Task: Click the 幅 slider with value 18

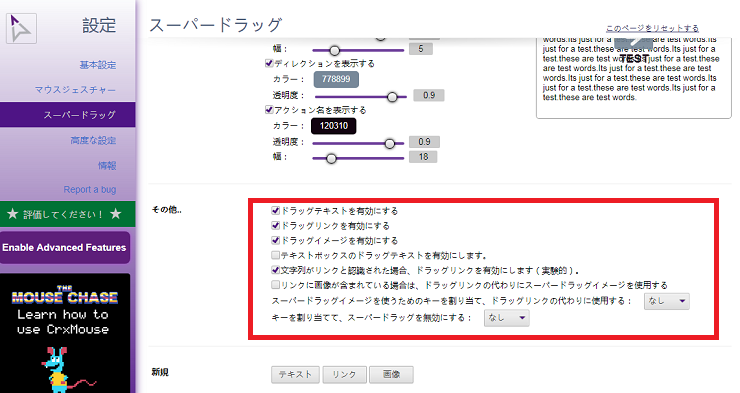Action: 358,158
